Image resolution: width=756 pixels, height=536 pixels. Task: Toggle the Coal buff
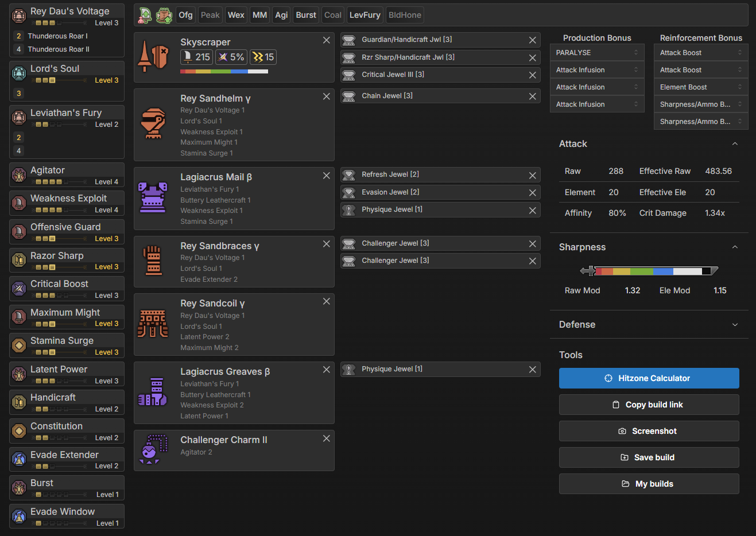333,15
